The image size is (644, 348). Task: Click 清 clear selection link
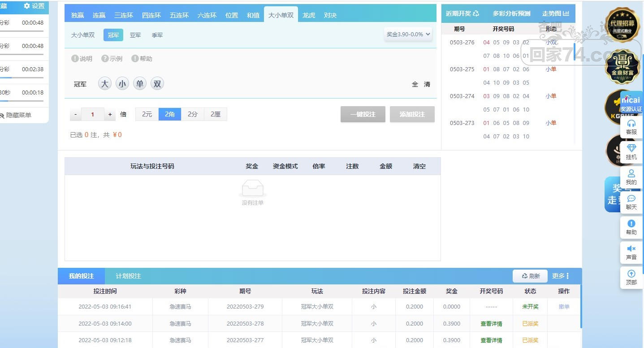pyautogui.click(x=427, y=84)
